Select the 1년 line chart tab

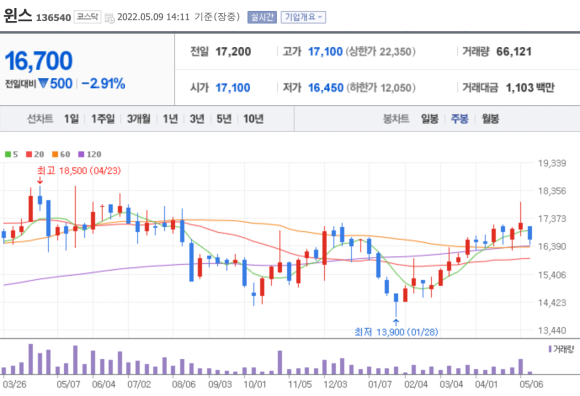pos(170,119)
